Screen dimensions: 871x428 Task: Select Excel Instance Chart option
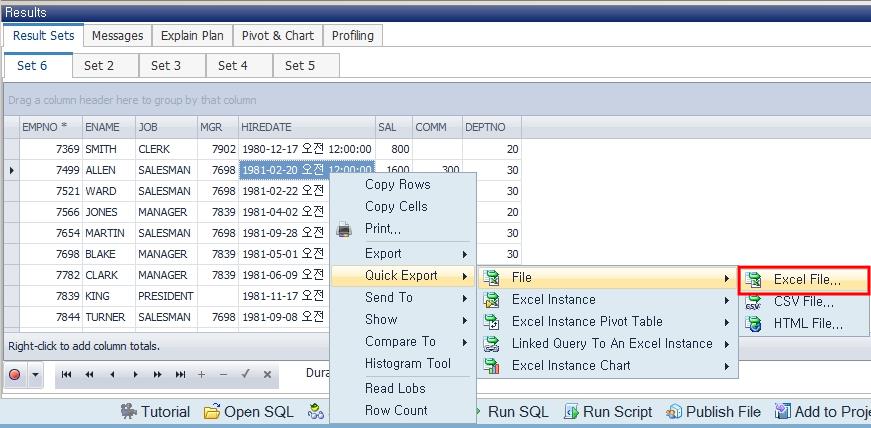[570, 366]
